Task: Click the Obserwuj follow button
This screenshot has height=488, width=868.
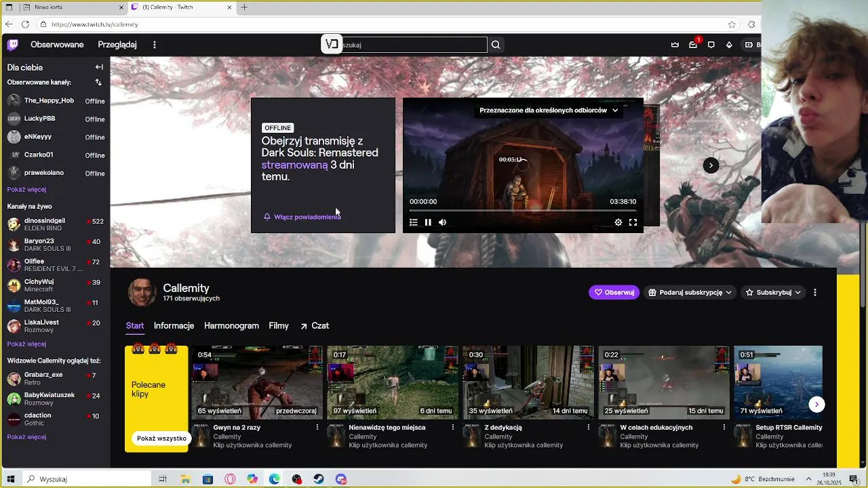Action: [x=614, y=293]
